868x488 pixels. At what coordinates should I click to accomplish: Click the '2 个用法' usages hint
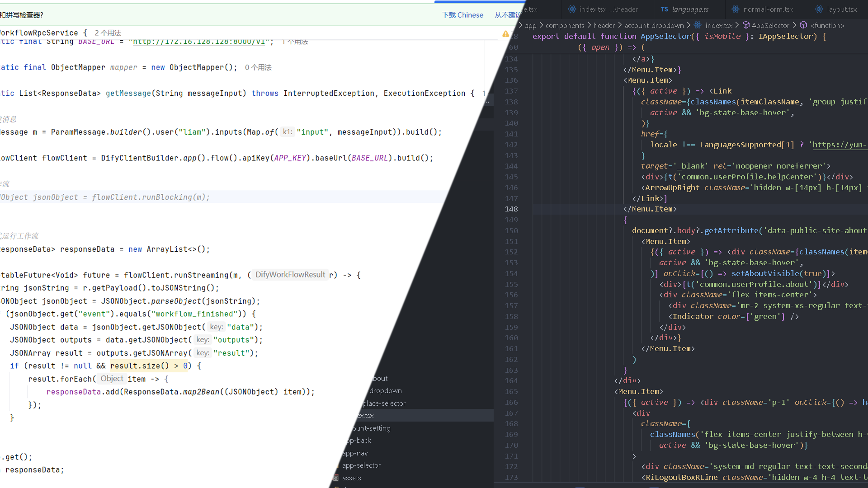point(108,33)
